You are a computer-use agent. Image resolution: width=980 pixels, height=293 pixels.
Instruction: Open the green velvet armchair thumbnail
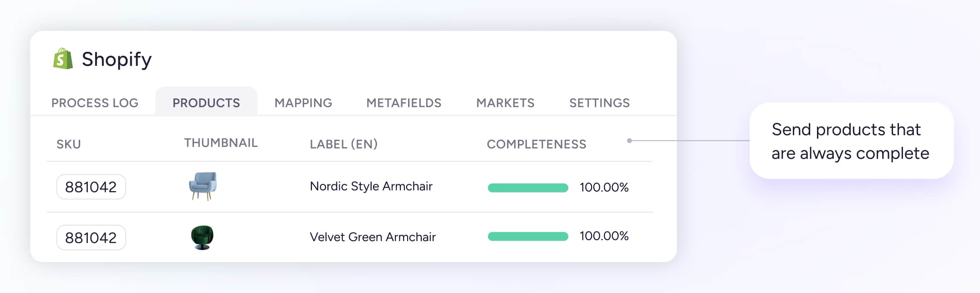click(202, 237)
